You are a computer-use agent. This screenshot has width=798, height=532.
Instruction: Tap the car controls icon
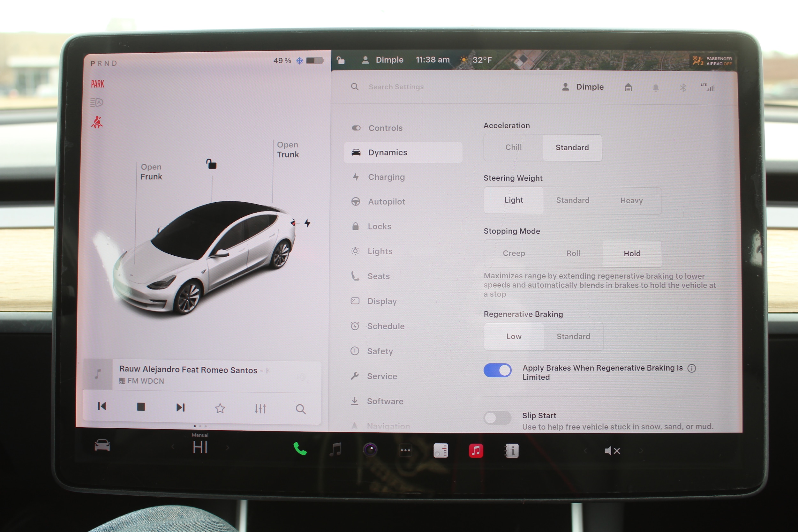(102, 445)
